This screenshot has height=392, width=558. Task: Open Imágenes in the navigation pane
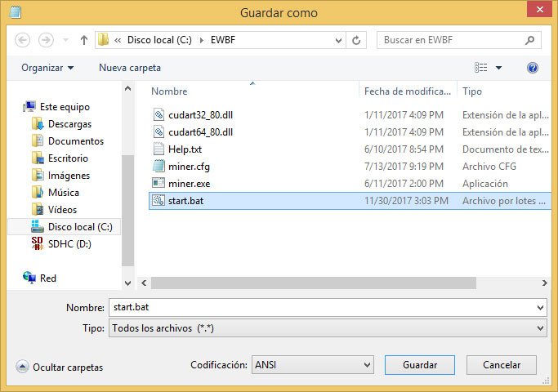point(69,176)
